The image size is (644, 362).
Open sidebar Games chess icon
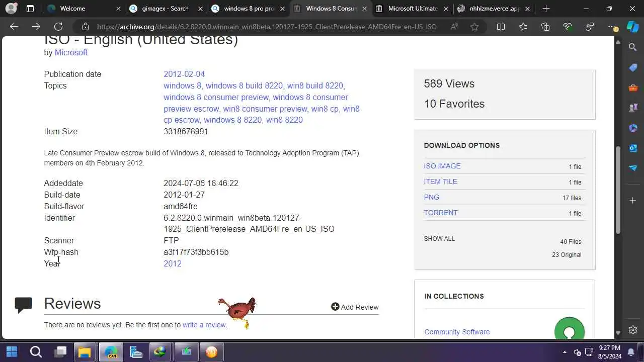pos(633,108)
